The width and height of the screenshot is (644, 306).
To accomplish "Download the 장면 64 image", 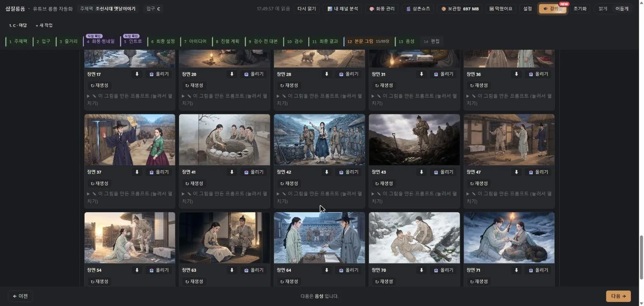I will tap(327, 270).
